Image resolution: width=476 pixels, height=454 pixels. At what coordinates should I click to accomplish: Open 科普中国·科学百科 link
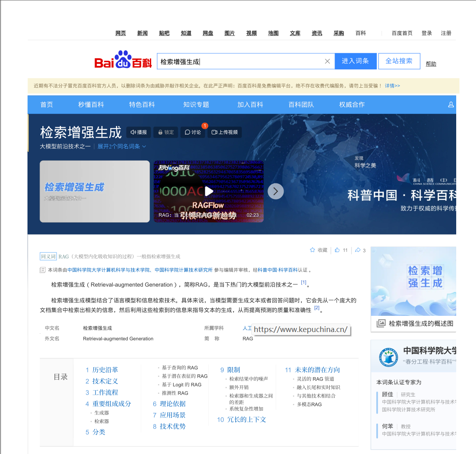coord(278,270)
